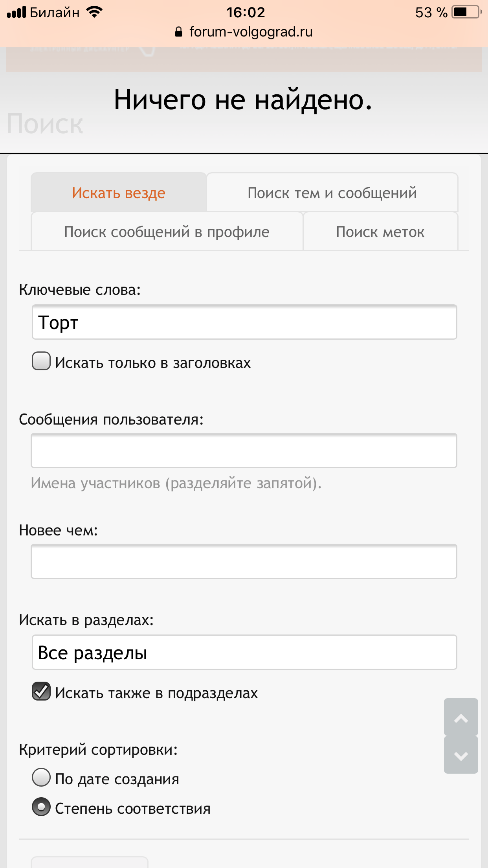Tap the clock time in status bar
Screen dimensions: 488x868
coord(246,12)
